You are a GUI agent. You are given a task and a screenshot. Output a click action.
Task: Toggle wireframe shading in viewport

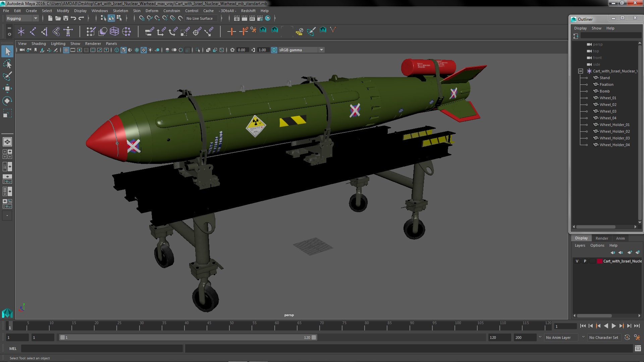coord(117,50)
